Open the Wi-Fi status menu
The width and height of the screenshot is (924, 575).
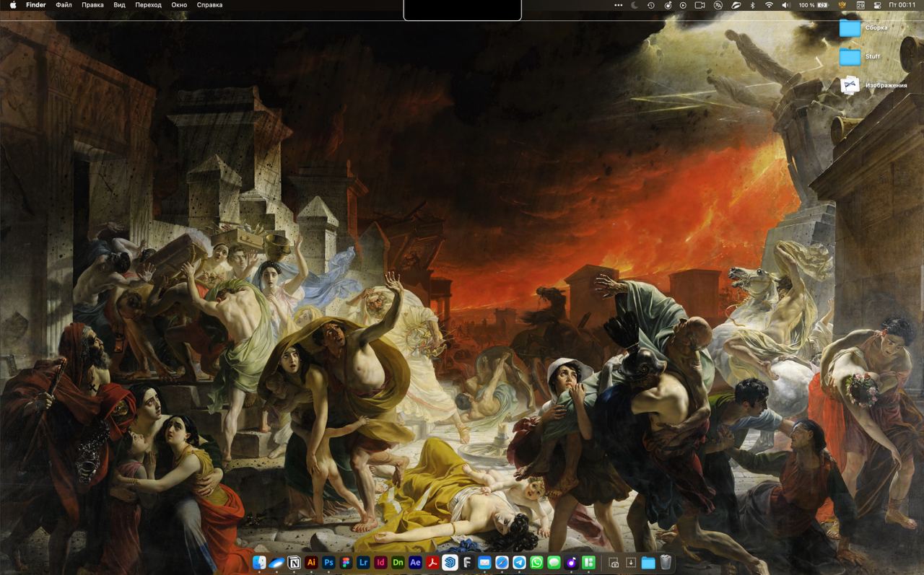coord(769,5)
